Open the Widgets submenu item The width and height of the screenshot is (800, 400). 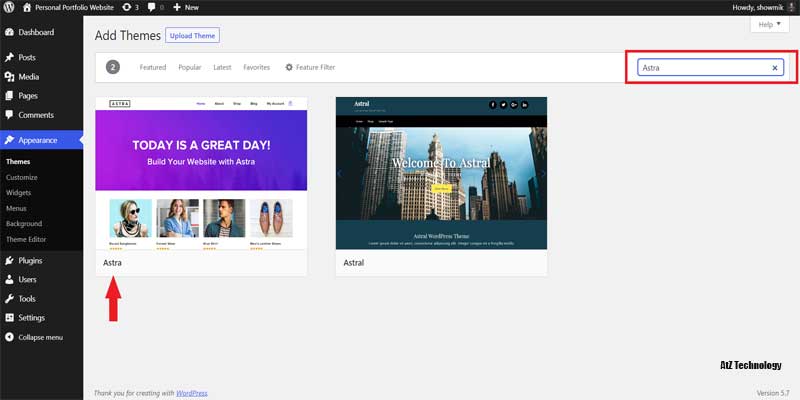pyautogui.click(x=18, y=193)
